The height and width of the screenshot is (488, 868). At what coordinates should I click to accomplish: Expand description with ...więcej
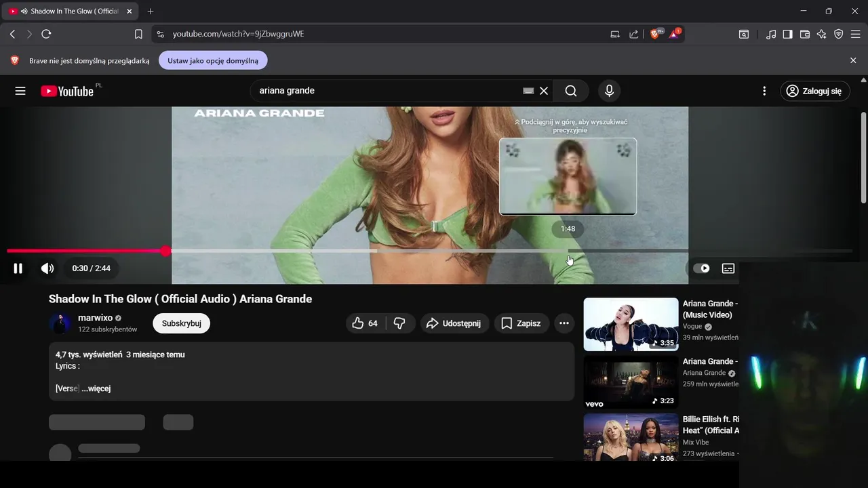click(96, 388)
